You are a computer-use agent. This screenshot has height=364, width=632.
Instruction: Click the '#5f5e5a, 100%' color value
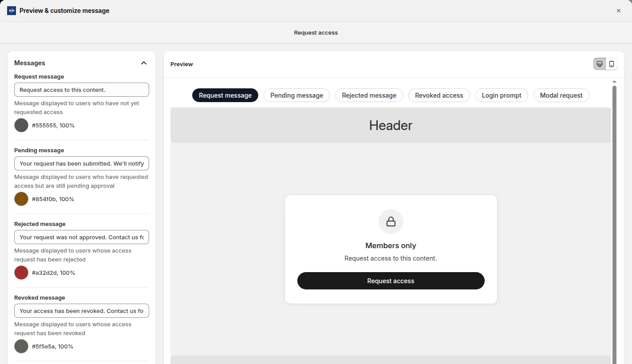53,347
